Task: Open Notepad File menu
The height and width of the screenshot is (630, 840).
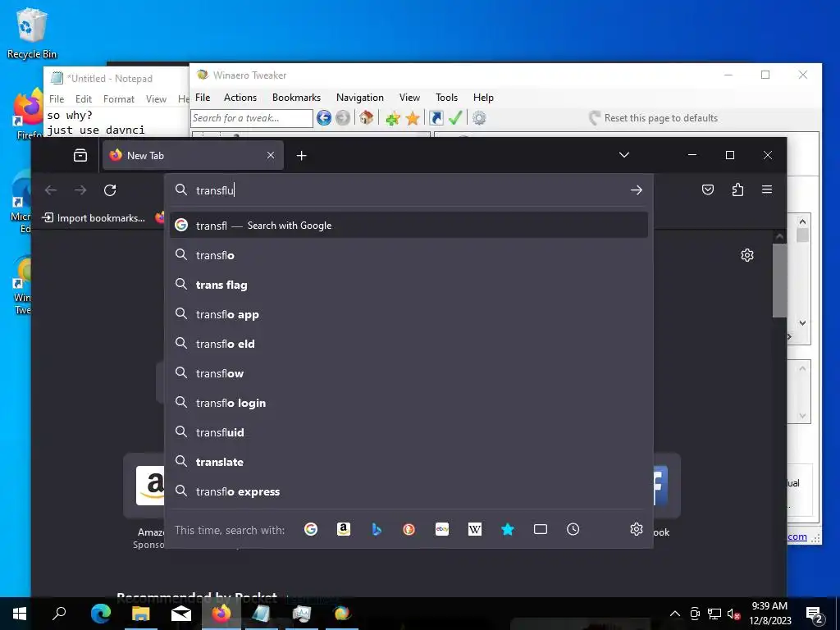Action: 57,99
